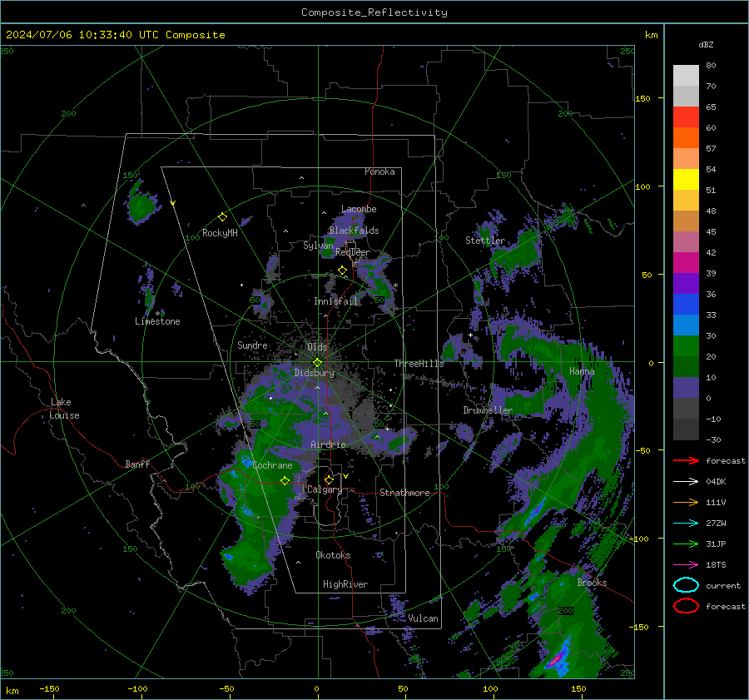Image resolution: width=749 pixels, height=700 pixels.
Task: Pick the yellow 51-54 dBZ swatch
Action: [686, 180]
